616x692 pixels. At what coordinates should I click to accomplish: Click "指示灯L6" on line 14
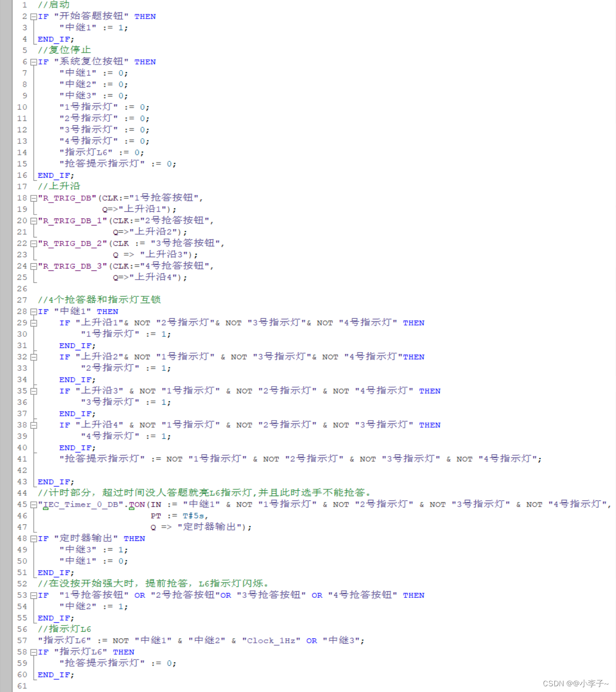86,152
